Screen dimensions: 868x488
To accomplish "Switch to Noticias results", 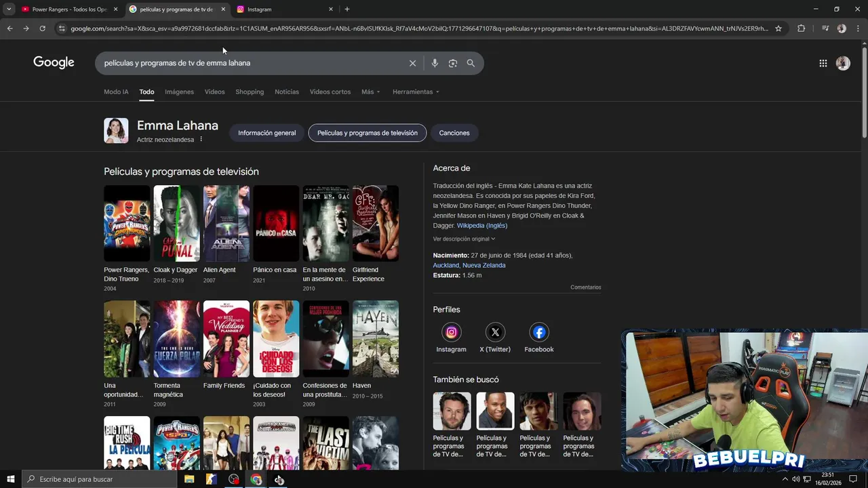I will click(x=287, y=92).
